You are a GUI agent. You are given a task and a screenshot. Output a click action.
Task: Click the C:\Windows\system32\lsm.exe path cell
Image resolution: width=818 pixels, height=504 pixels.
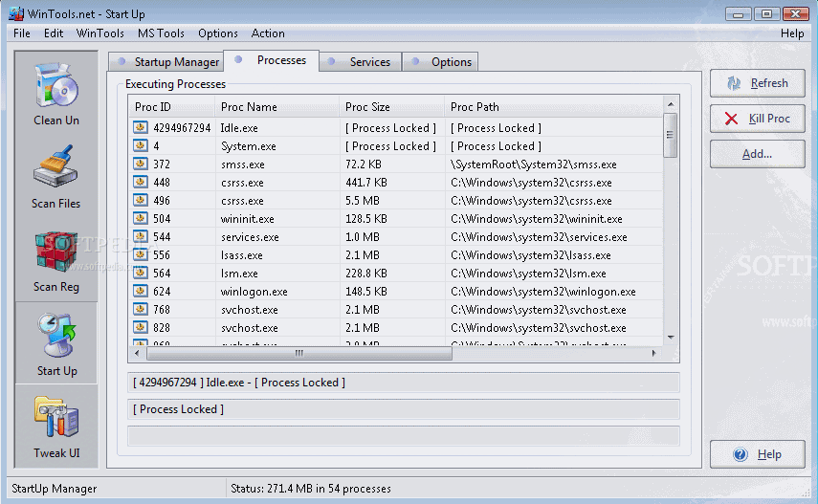(x=528, y=274)
